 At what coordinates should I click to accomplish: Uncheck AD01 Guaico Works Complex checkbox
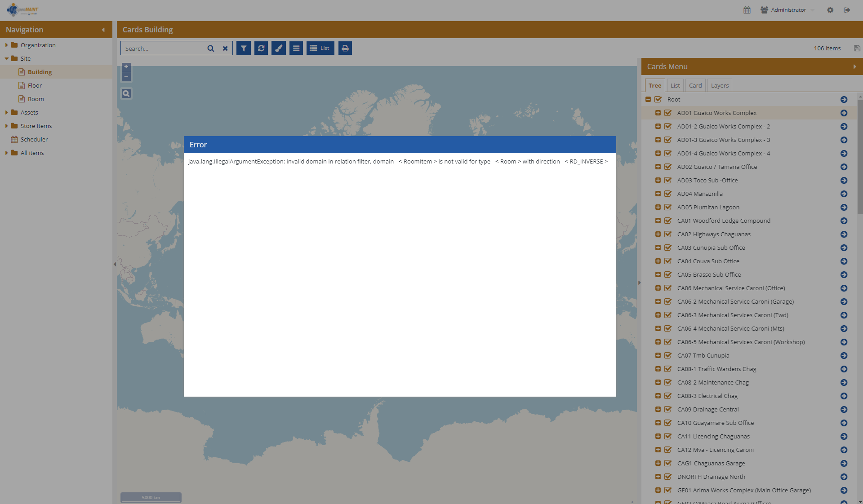point(668,113)
